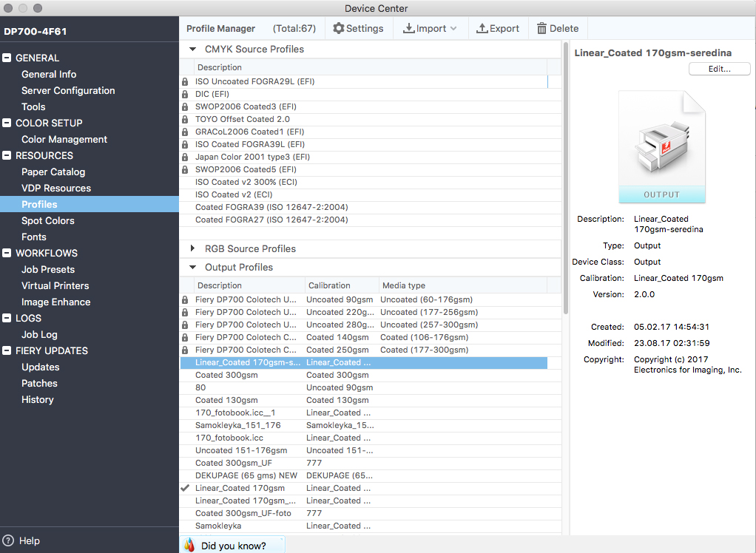Open Image Enhance in sidebar
The height and width of the screenshot is (553, 756).
point(56,302)
